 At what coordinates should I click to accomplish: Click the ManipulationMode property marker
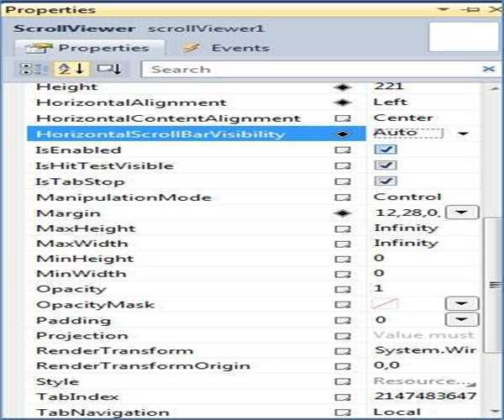[343, 197]
